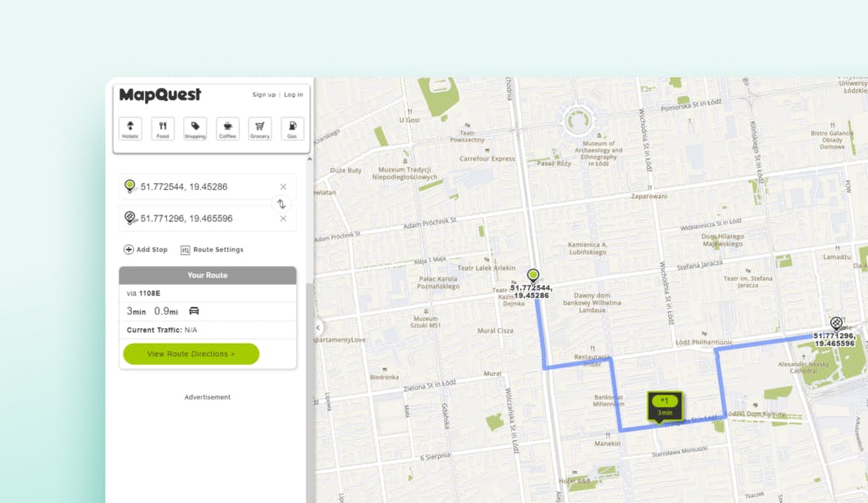The image size is (868, 503).
Task: Open Route Settings
Action: (x=212, y=250)
